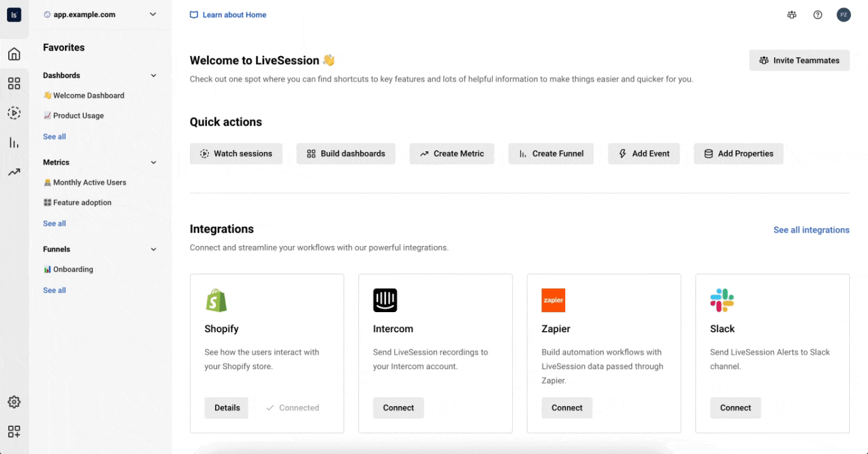Open the Metrics trend line icon in rail
Viewport: 868px width, 454px height.
(14, 172)
